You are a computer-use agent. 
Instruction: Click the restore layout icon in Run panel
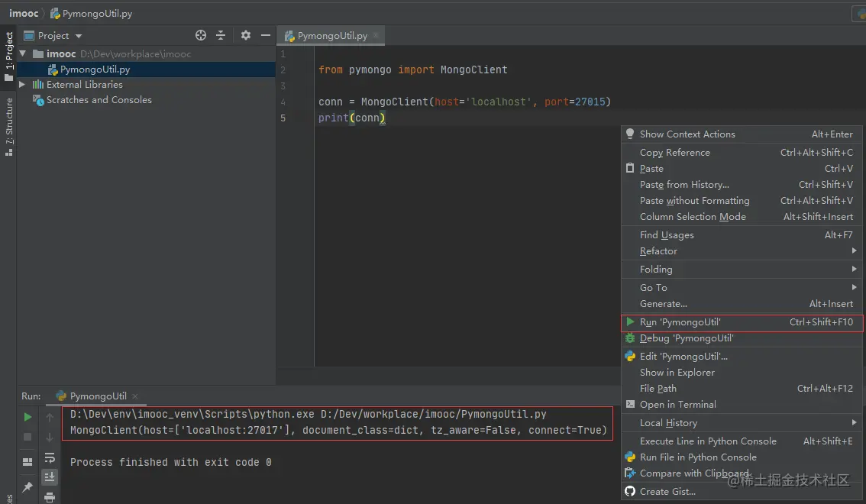click(x=27, y=462)
